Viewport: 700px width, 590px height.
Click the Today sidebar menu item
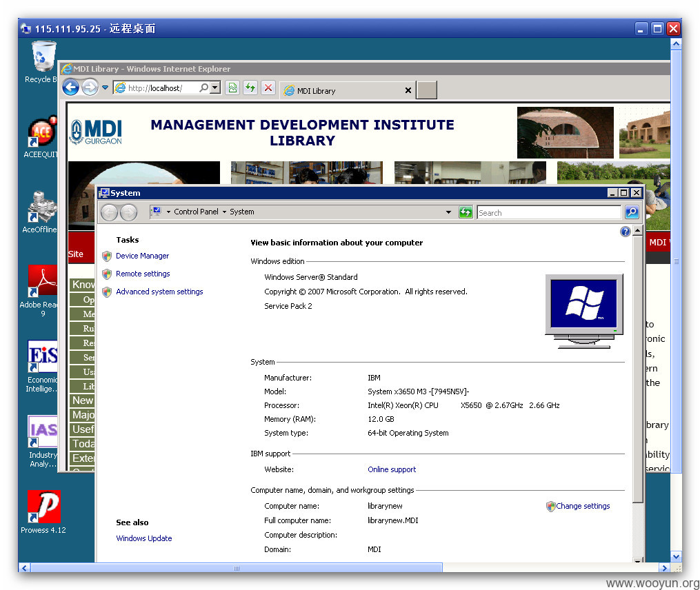(83, 444)
